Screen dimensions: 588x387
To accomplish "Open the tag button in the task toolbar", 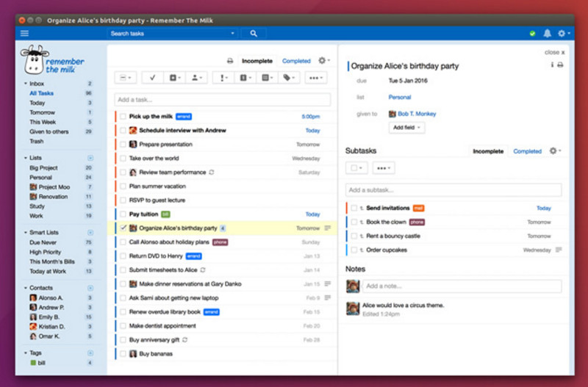I will pyautogui.click(x=289, y=77).
